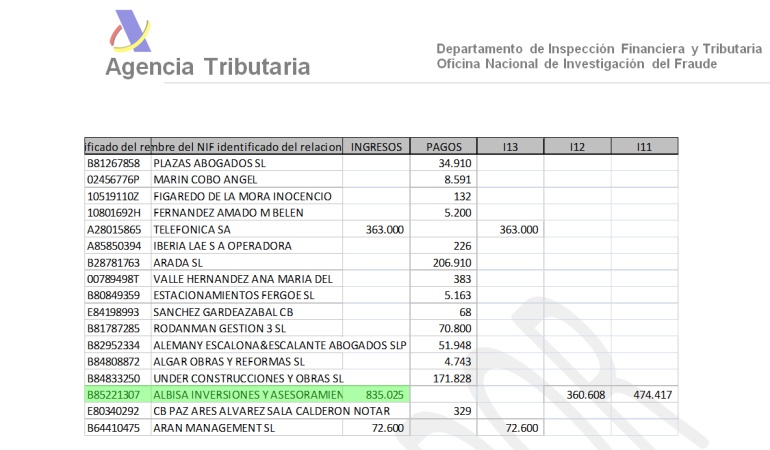This screenshot has width=770, height=450.
Task: Click highlighted ALBISA INVERSIONES Y ASESORAMIEN cell
Action: tap(248, 394)
